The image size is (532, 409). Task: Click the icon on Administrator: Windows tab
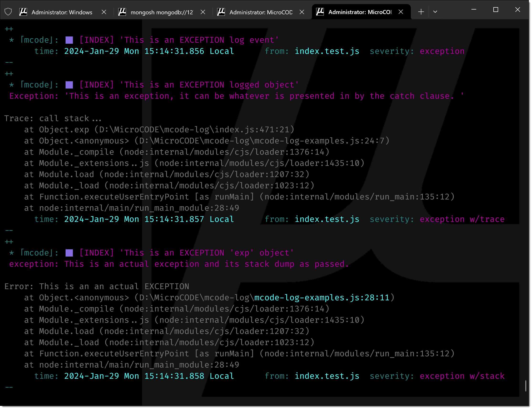point(23,12)
